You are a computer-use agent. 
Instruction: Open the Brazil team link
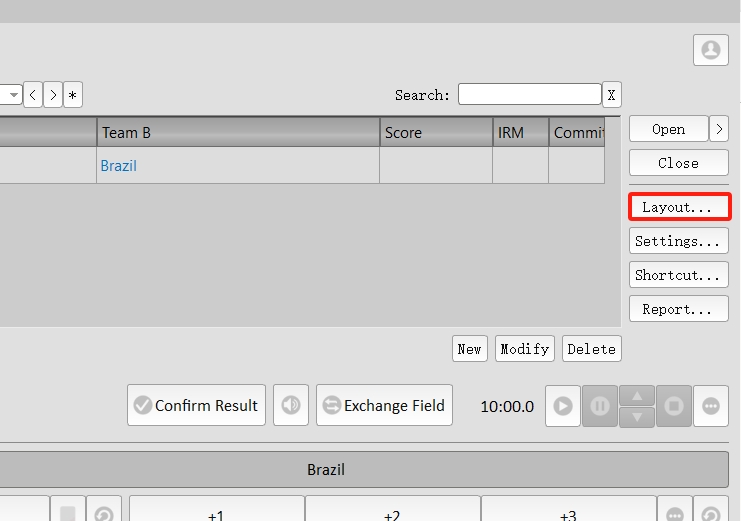pyautogui.click(x=119, y=166)
